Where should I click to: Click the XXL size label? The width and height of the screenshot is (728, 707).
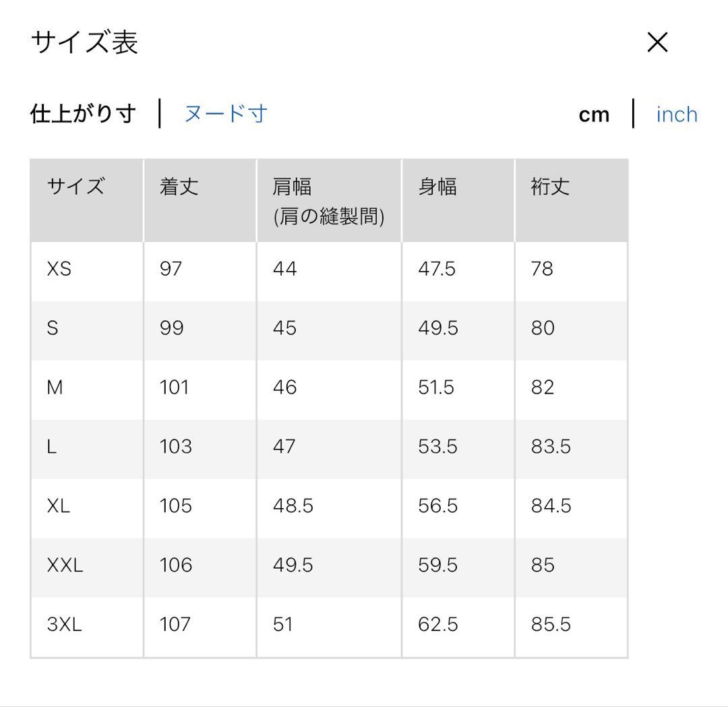point(65,565)
